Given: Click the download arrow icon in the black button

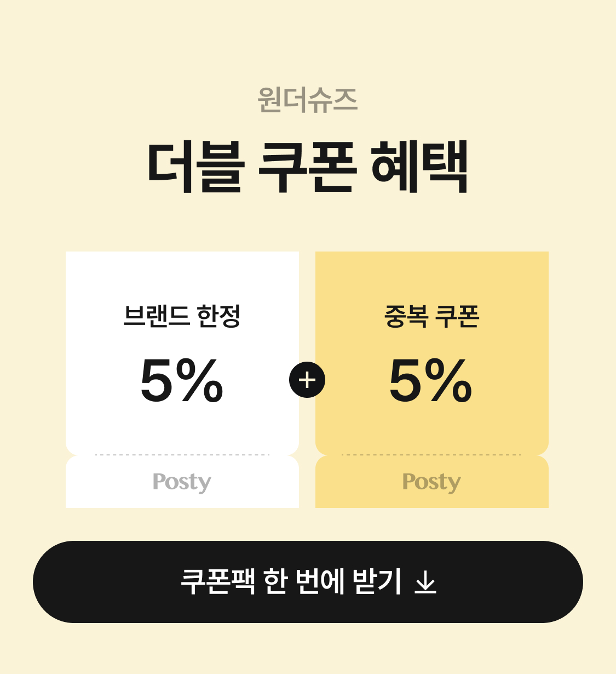Looking at the screenshot, I should [425, 582].
